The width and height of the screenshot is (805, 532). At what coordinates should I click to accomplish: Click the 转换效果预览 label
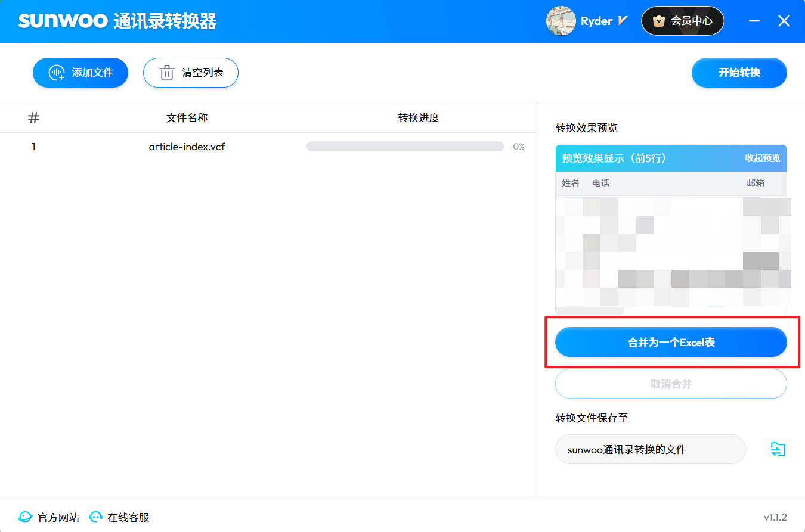point(587,128)
